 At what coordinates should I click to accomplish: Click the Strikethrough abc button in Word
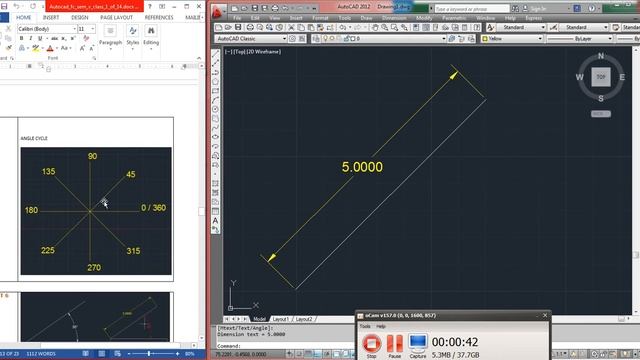pos(54,38)
